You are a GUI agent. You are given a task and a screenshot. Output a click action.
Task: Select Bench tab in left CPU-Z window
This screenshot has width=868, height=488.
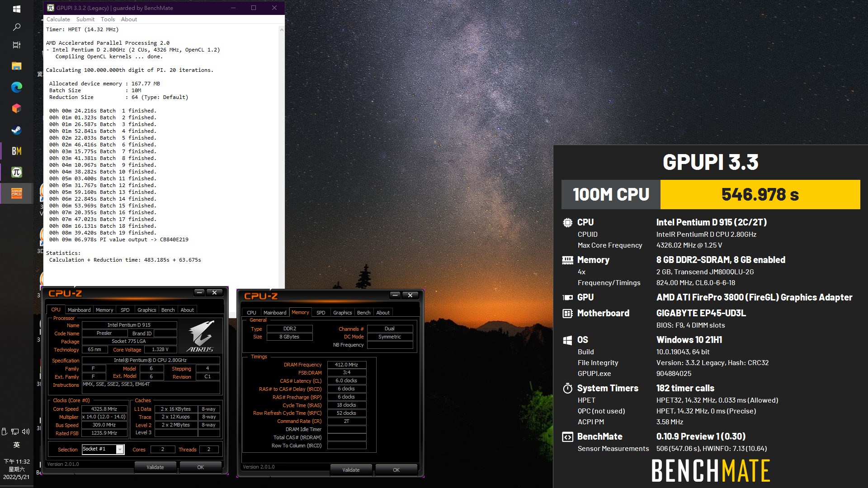pyautogui.click(x=168, y=310)
